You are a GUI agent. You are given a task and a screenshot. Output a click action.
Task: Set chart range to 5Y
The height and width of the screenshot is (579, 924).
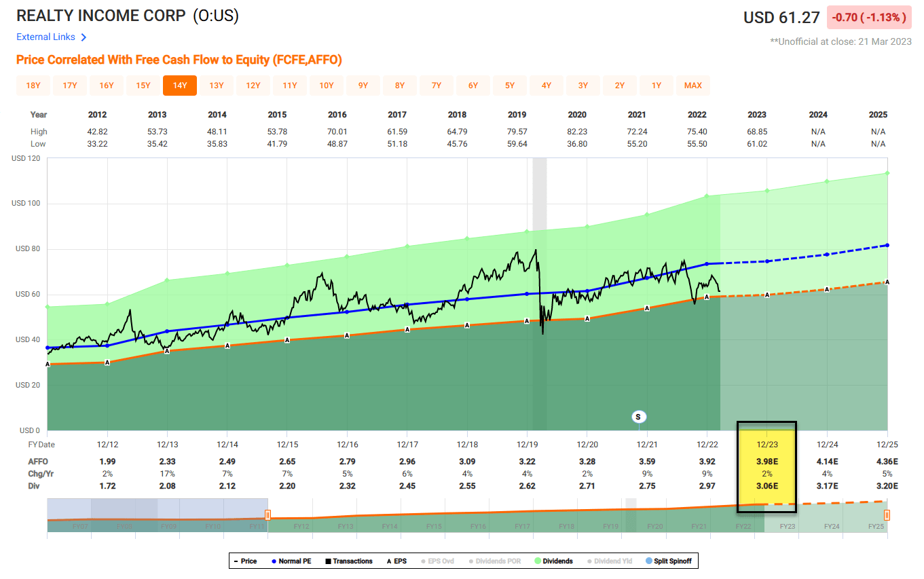[x=510, y=86]
